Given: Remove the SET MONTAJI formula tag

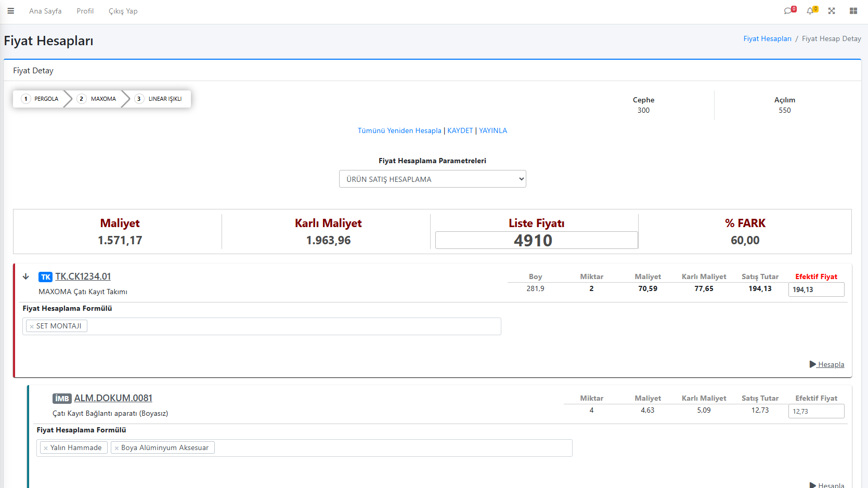Looking at the screenshot, I should coord(32,326).
